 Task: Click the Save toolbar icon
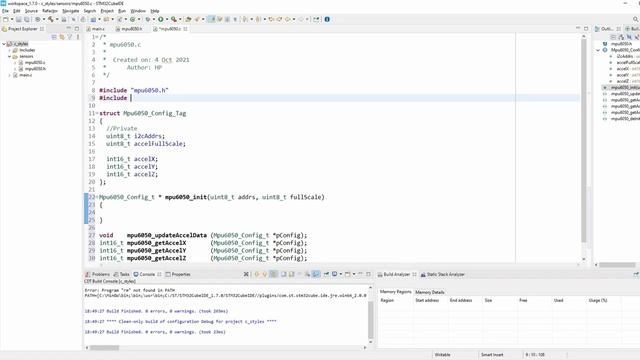(x=18, y=19)
